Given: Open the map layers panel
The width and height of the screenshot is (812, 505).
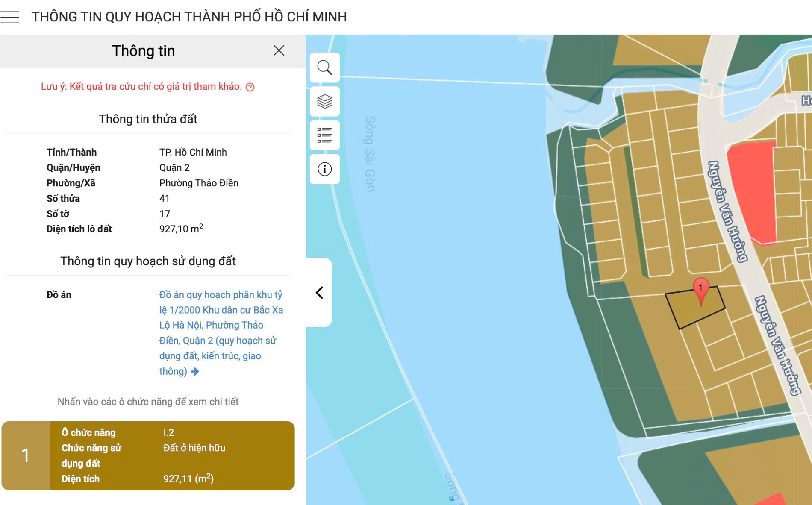Looking at the screenshot, I should tap(325, 102).
